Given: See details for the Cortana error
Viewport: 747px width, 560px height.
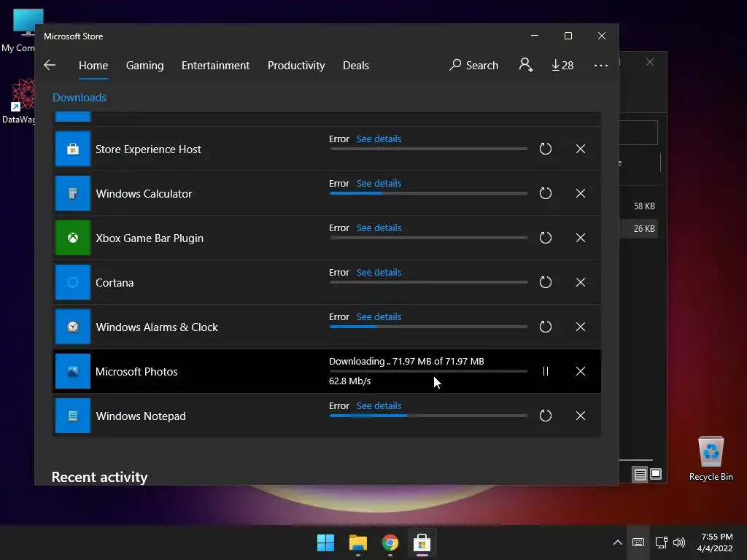Looking at the screenshot, I should click(379, 273).
